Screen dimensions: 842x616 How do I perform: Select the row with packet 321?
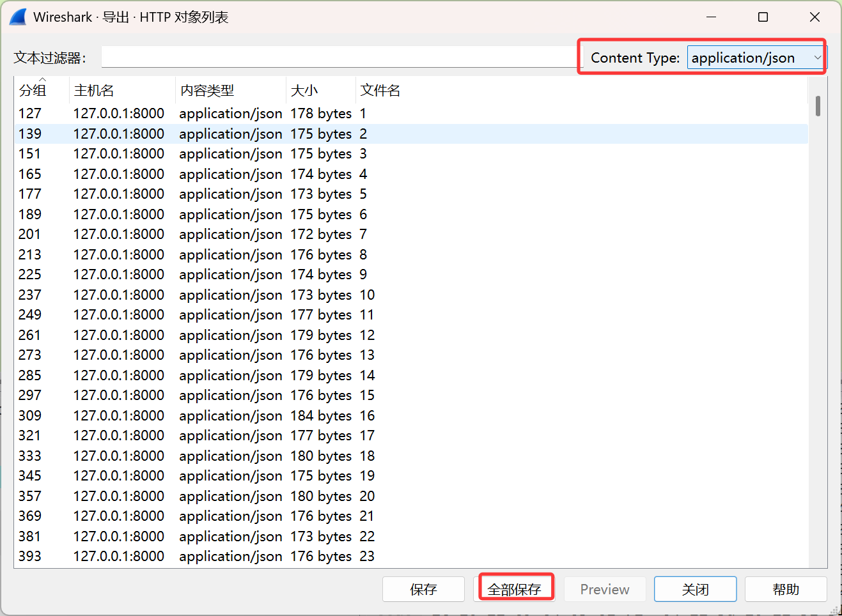411,436
